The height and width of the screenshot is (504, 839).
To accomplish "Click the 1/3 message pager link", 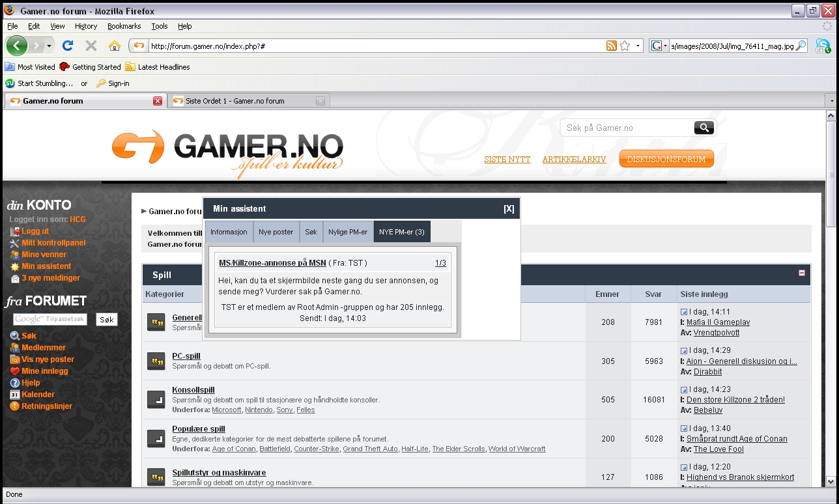I will [440, 263].
